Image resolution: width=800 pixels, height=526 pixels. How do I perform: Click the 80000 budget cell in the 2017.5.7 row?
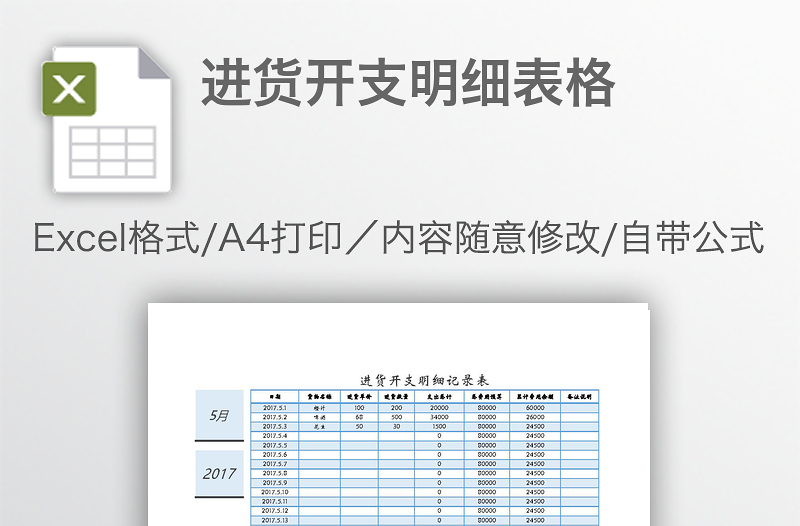click(487, 464)
